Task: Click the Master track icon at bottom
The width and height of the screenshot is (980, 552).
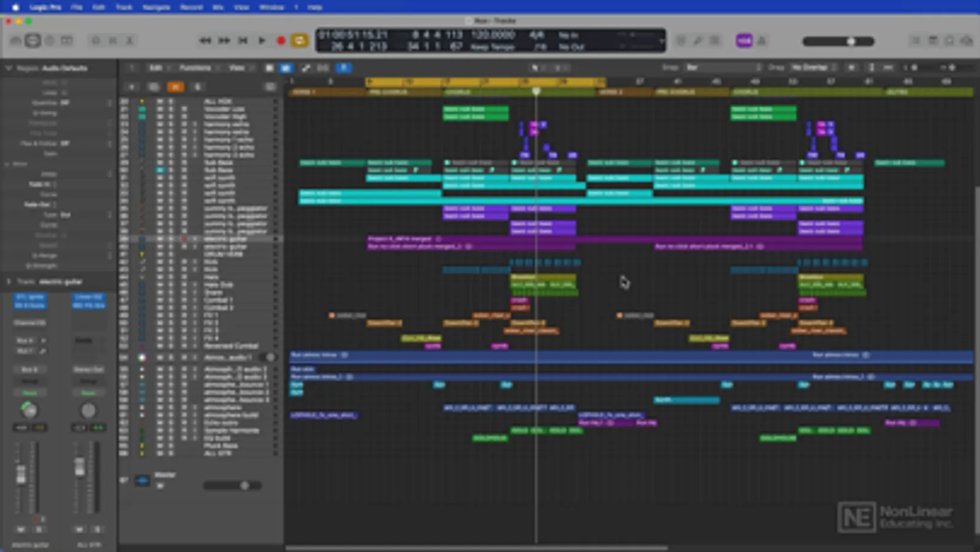Action: coord(142,480)
